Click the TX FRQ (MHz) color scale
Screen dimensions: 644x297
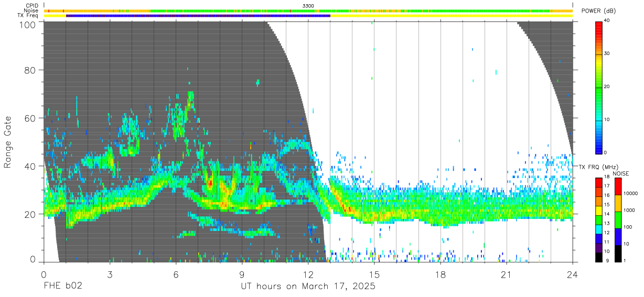pyautogui.click(x=599, y=220)
